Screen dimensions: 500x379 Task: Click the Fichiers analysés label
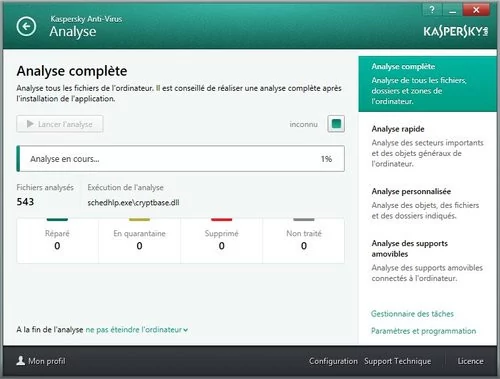click(x=45, y=187)
